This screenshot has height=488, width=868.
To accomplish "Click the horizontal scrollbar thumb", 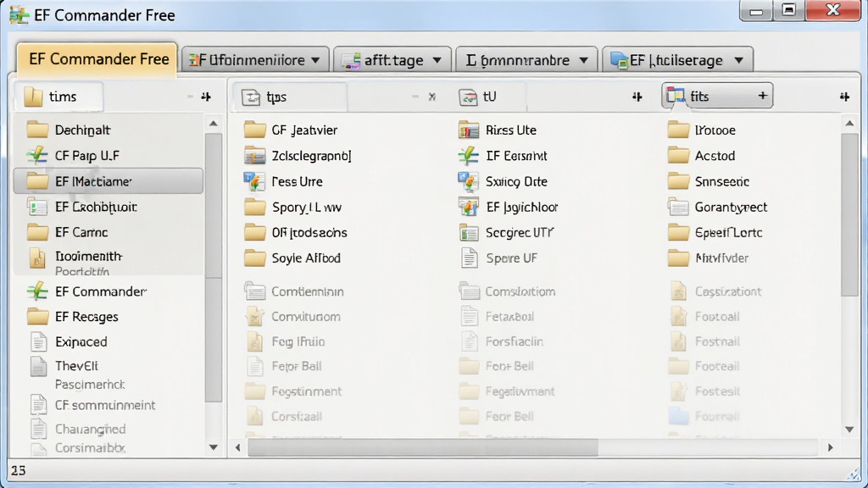I will click(x=423, y=447).
